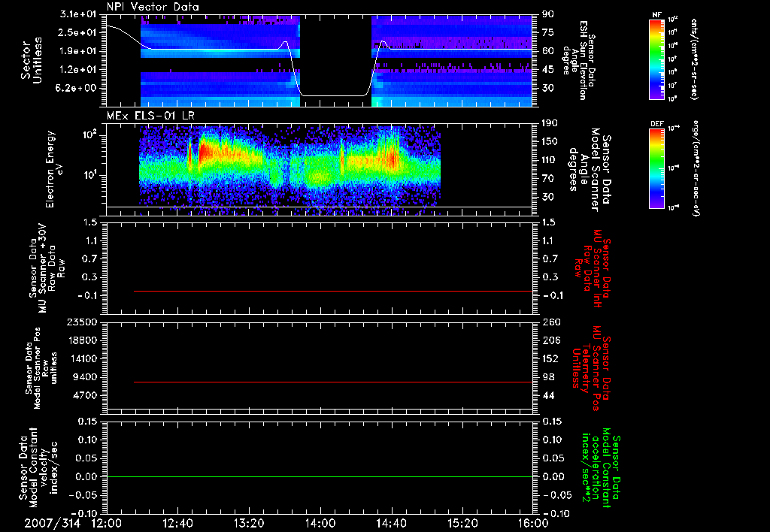770x532 pixels.
Task: Click the '9400' scanner position tick
Action: (x=85, y=377)
